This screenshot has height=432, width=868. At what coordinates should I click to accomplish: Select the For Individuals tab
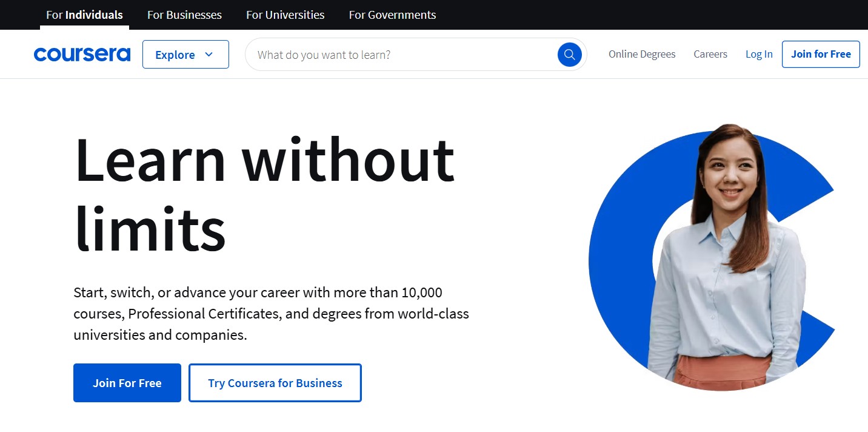click(84, 15)
